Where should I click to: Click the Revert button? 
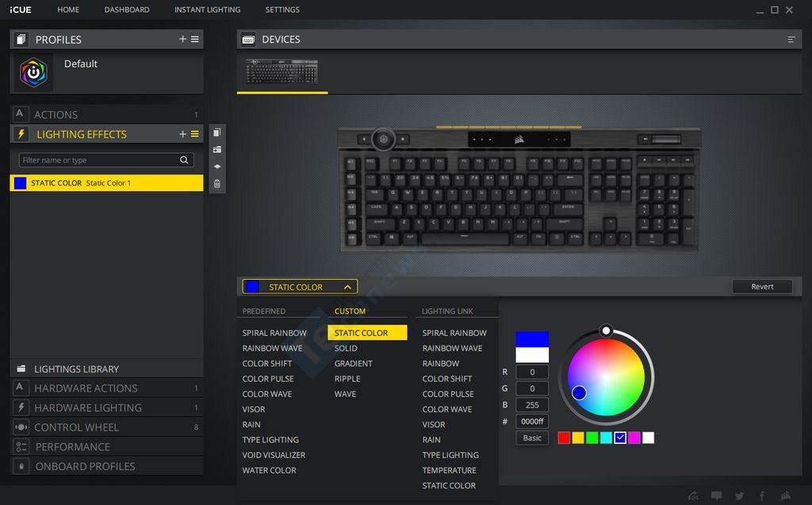tap(762, 286)
